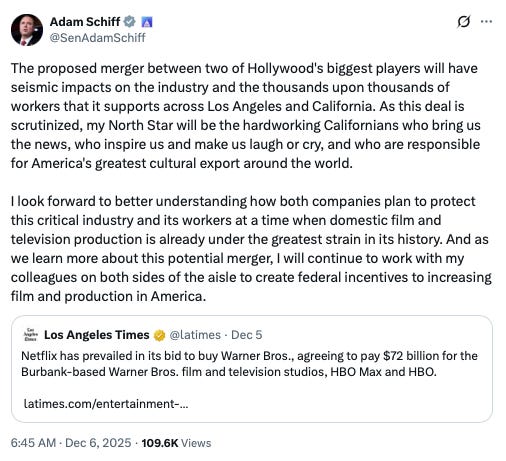This screenshot has height=461, width=506.
Task: Click the post's first paragraph text
Action: point(246,116)
